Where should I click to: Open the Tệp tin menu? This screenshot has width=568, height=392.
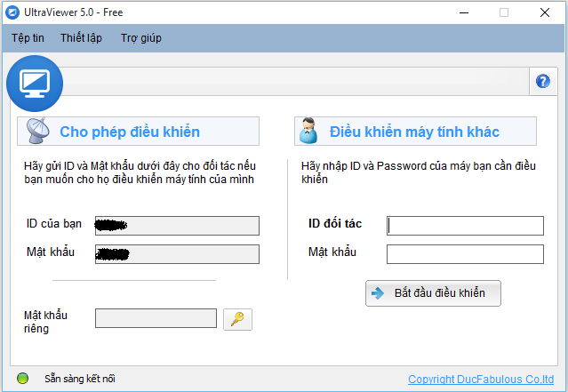click(x=28, y=38)
